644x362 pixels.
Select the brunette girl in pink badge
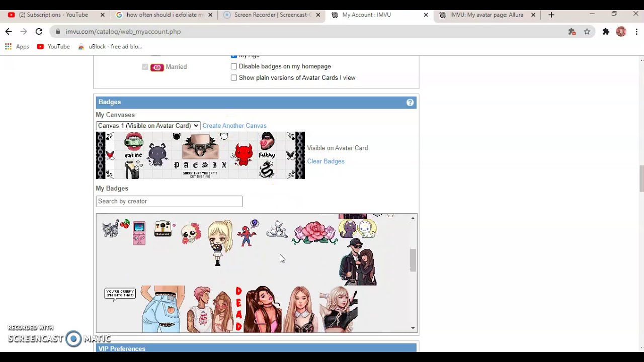263,309
